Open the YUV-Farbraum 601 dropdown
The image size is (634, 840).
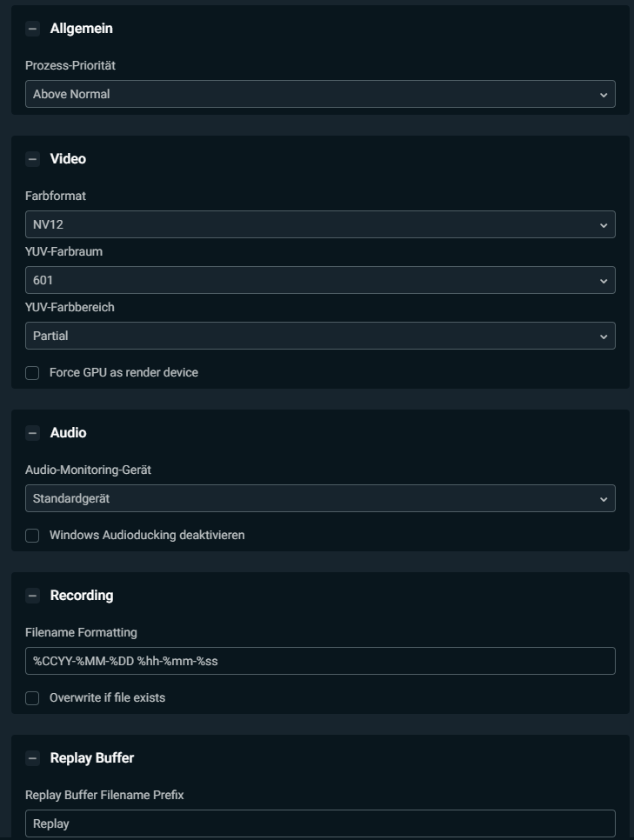320,280
